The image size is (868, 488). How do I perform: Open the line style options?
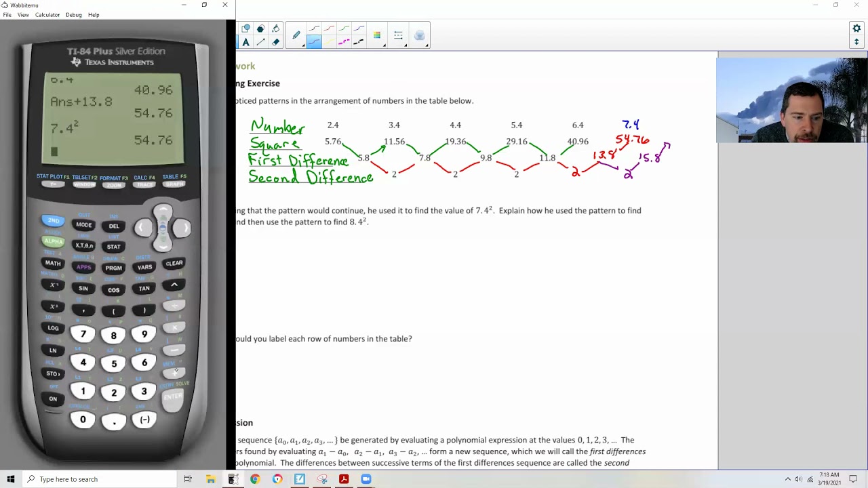click(398, 35)
